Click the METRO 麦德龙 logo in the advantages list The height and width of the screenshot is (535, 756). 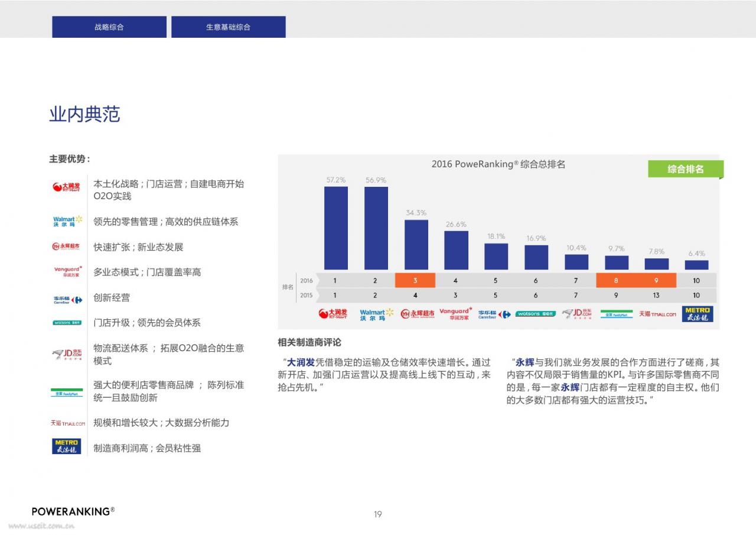pyautogui.click(x=67, y=446)
